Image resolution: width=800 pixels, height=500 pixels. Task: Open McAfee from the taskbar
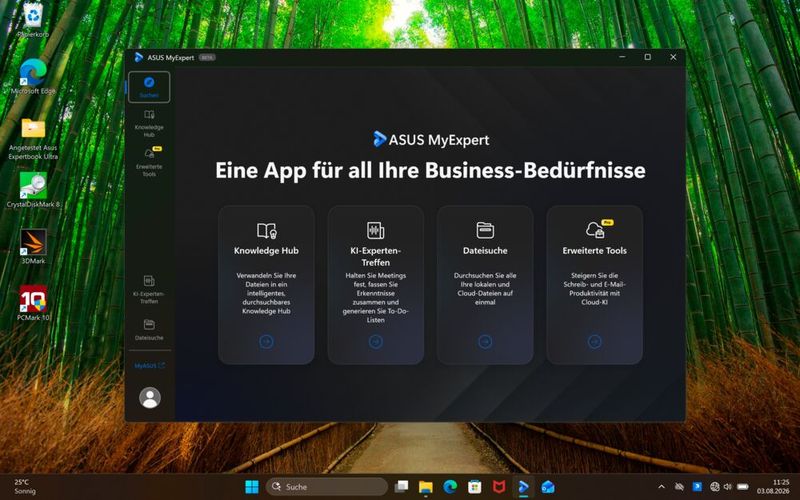pyautogui.click(x=498, y=487)
